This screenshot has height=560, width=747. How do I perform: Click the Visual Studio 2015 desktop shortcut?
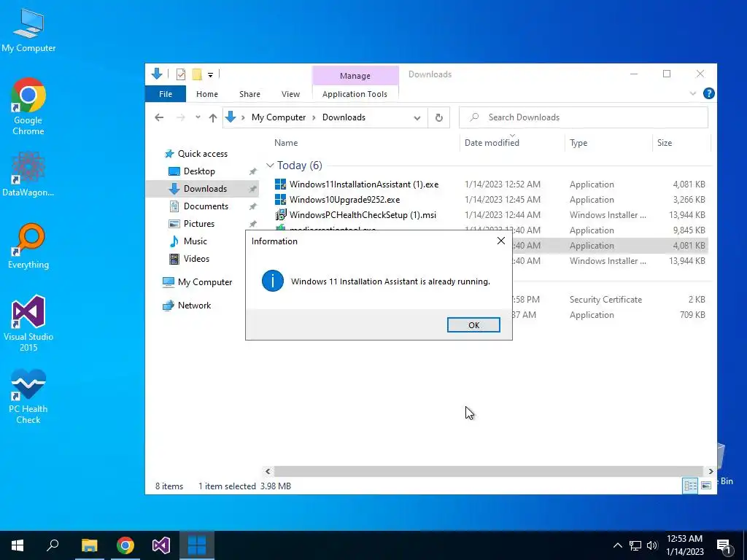click(x=28, y=323)
